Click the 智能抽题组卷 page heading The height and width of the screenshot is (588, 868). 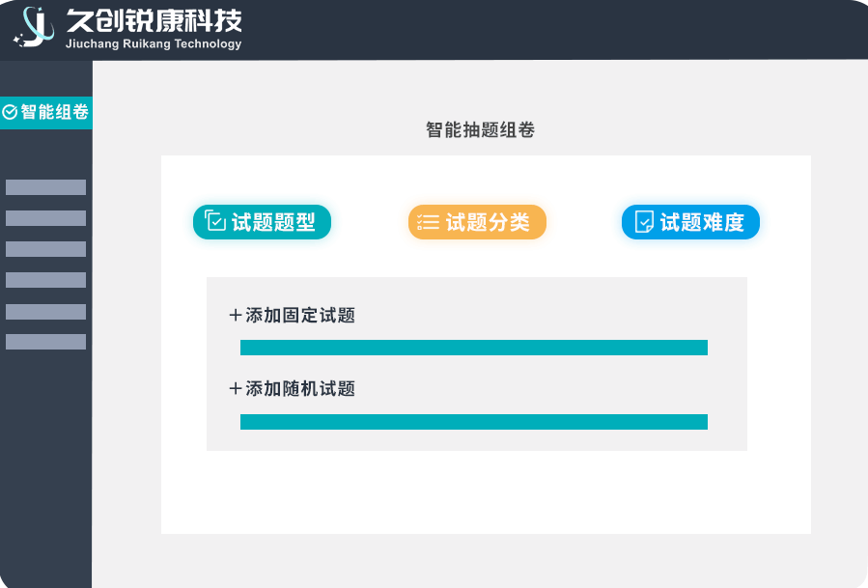(480, 130)
